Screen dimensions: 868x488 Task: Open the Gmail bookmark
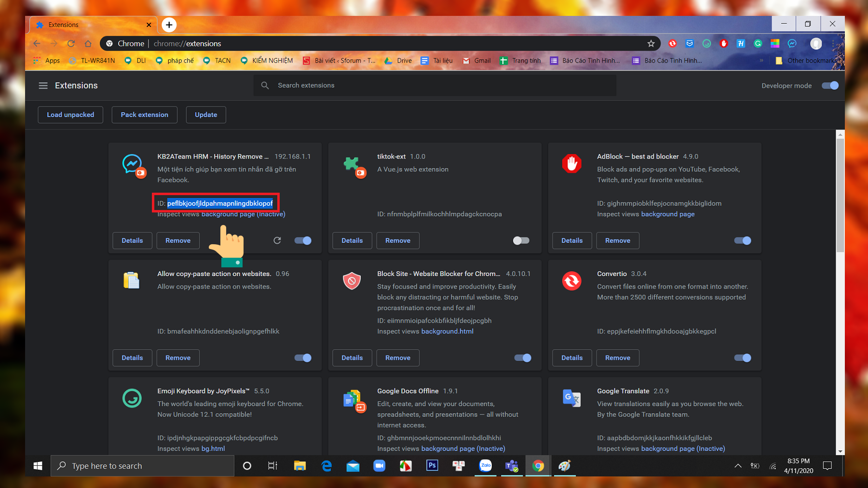click(476, 61)
